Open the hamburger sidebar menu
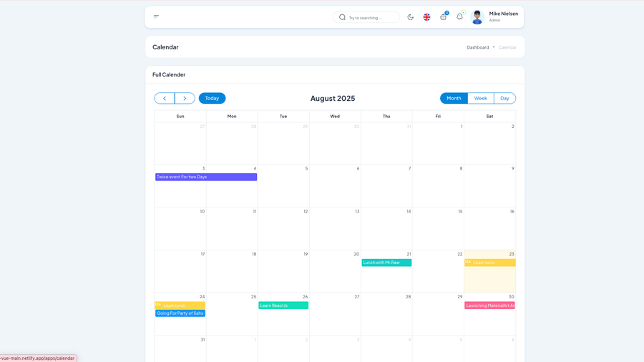644x362 pixels. click(156, 16)
